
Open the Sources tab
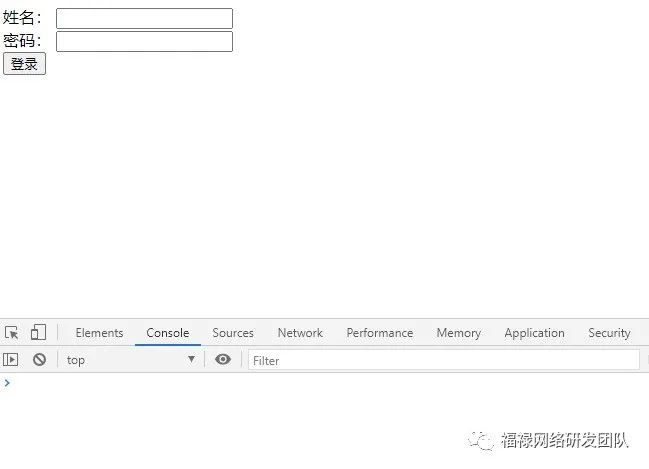(233, 333)
